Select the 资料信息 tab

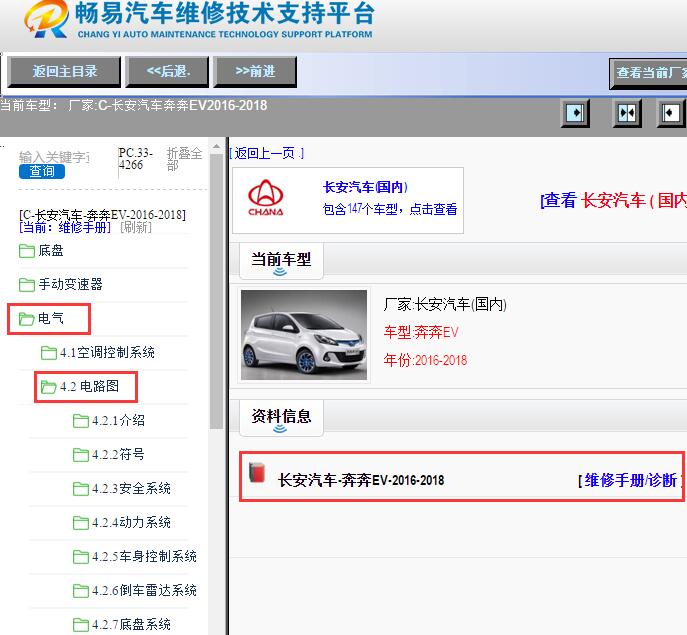click(281, 417)
